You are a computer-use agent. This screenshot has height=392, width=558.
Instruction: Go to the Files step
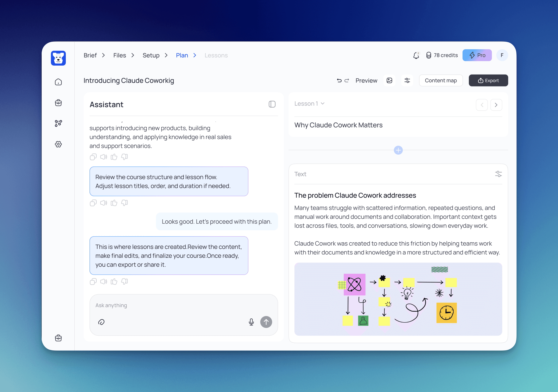120,55
